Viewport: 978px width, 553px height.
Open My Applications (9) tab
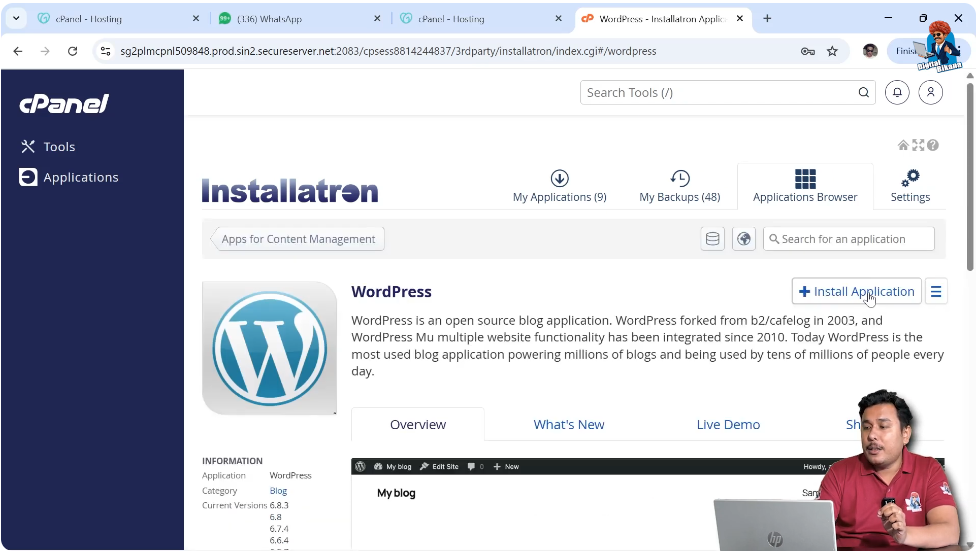[x=559, y=186]
